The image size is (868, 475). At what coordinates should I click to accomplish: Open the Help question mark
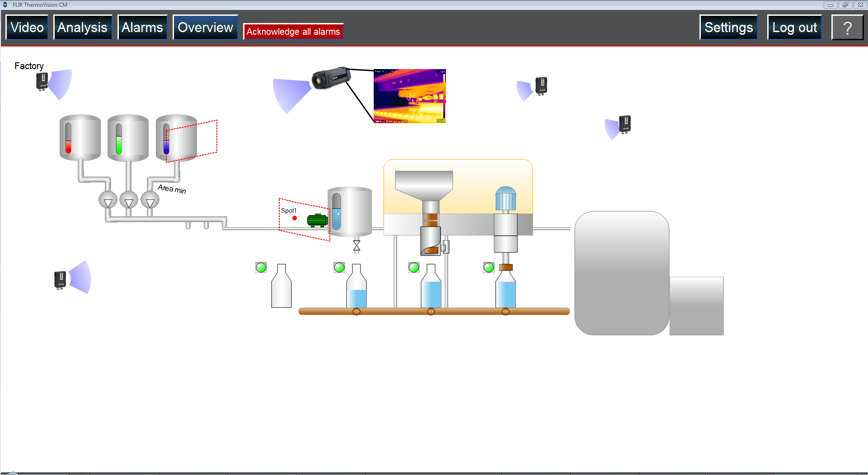[x=848, y=27]
